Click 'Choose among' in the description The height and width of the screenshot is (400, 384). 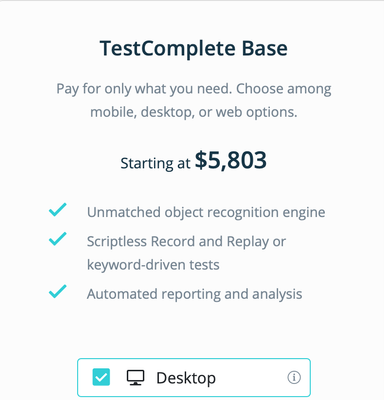pos(284,89)
